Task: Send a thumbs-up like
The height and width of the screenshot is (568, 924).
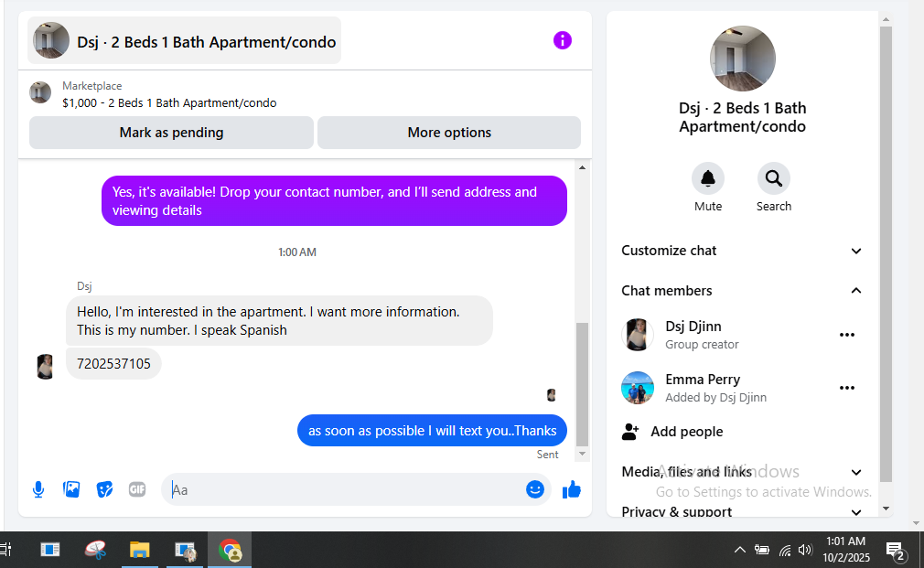Action: [572, 489]
